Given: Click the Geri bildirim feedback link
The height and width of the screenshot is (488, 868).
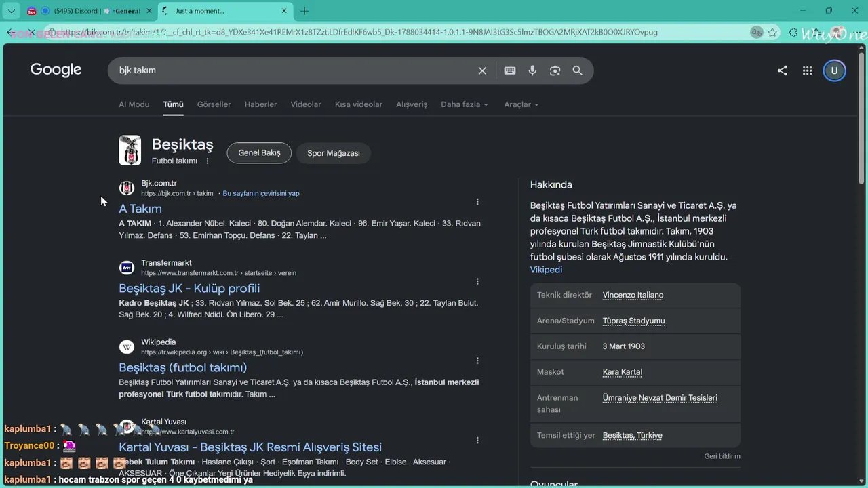Looking at the screenshot, I should click(x=722, y=456).
